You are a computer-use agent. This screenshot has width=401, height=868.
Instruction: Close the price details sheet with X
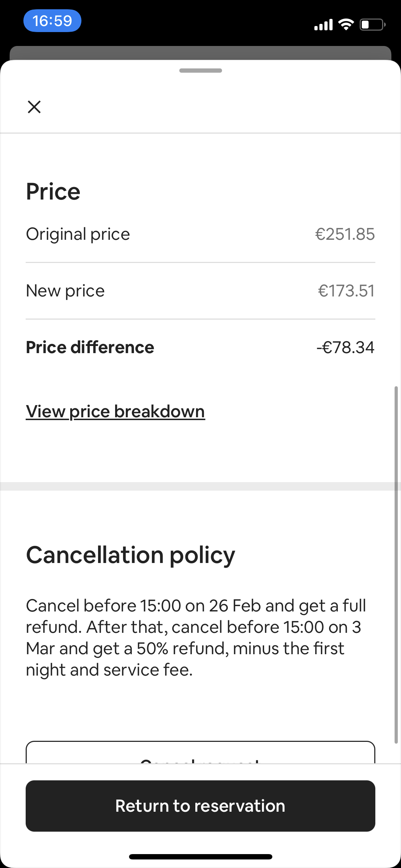point(34,107)
